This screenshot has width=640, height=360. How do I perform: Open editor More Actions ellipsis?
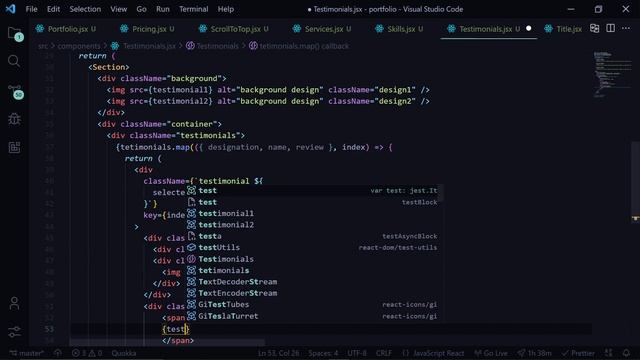[626, 28]
